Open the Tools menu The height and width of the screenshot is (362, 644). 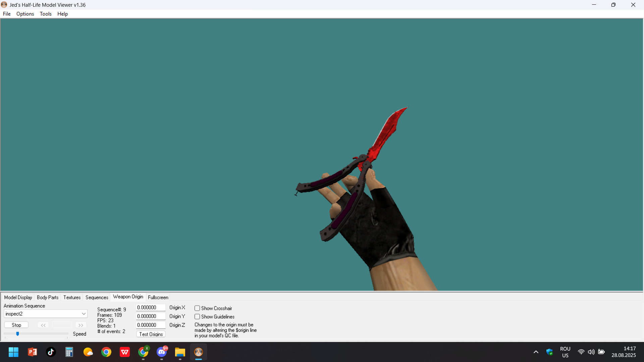pos(46,14)
